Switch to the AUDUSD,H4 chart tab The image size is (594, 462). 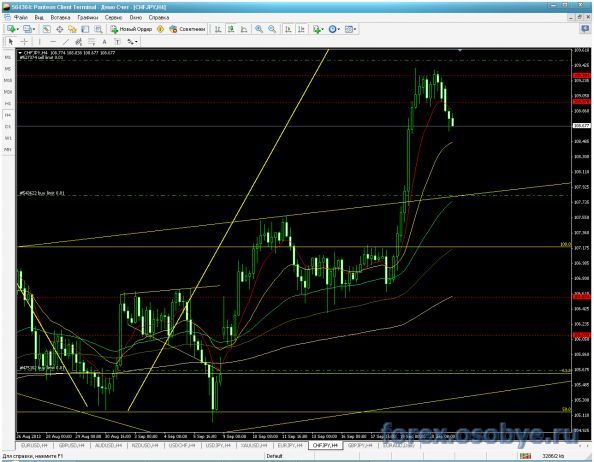pyautogui.click(x=108, y=446)
